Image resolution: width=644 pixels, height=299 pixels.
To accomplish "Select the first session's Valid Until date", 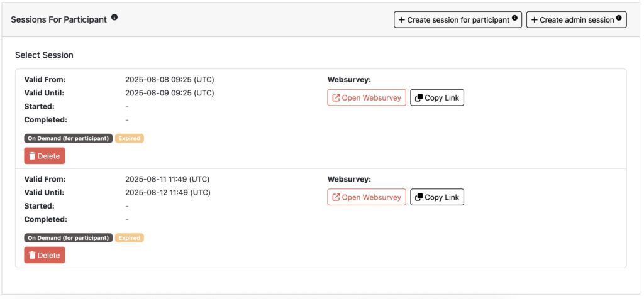I will click(x=170, y=93).
